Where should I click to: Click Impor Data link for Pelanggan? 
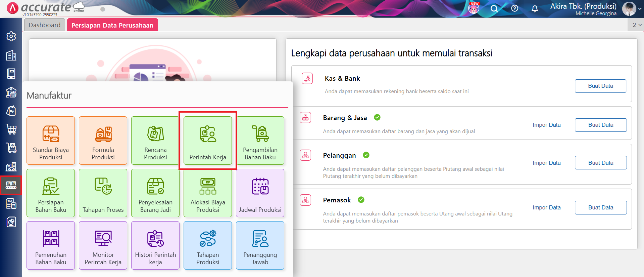click(x=546, y=163)
